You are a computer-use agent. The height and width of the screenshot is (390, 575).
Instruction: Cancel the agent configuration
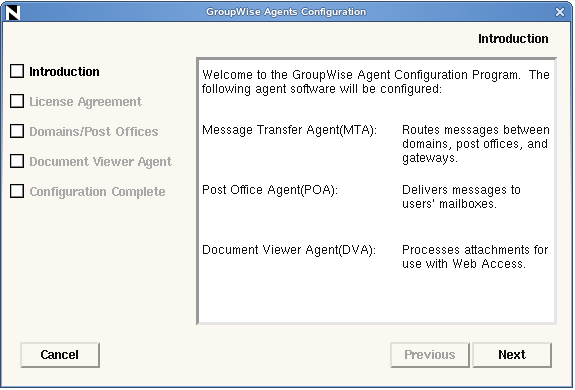(60, 355)
